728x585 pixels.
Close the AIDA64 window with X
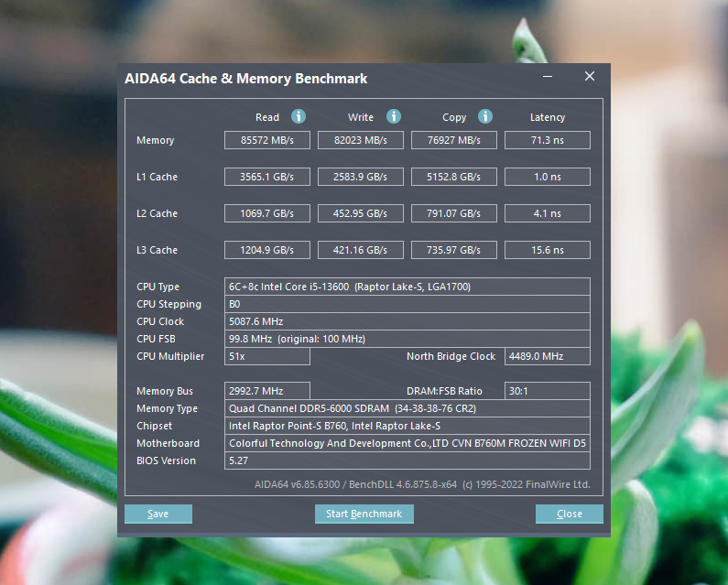point(590,76)
